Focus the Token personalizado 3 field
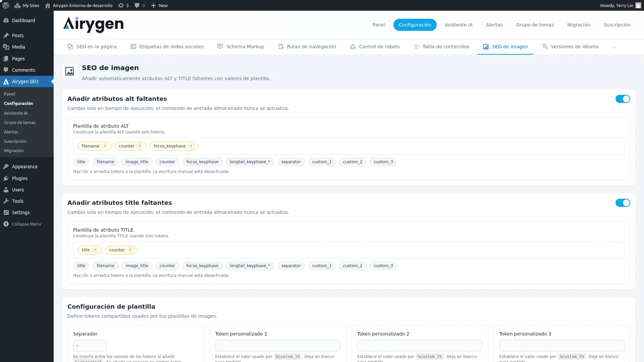This screenshot has width=644, height=362. click(562, 346)
